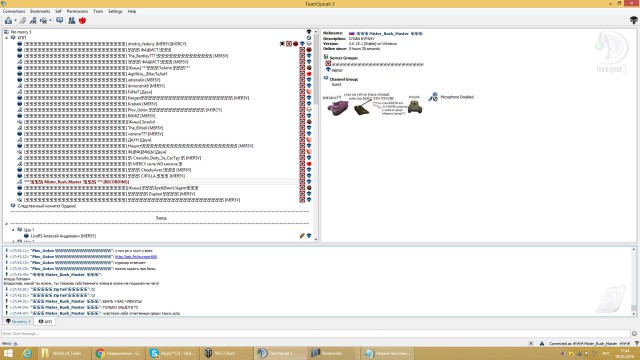
Task: Open the Connections menu
Action: [x=14, y=11]
